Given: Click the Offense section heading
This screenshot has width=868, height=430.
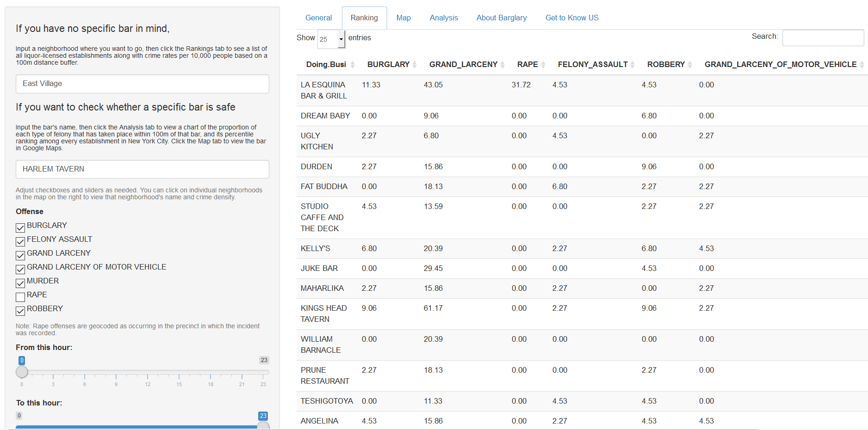Looking at the screenshot, I should (x=30, y=212).
